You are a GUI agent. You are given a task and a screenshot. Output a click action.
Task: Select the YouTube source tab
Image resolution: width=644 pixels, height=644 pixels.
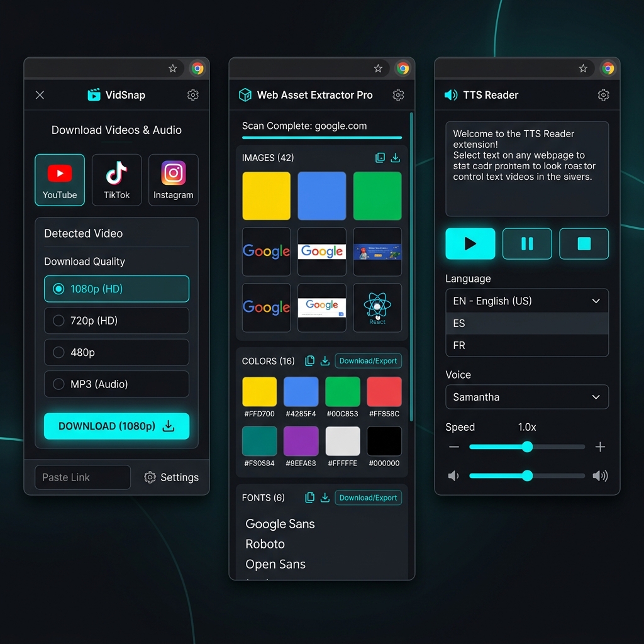tap(60, 180)
